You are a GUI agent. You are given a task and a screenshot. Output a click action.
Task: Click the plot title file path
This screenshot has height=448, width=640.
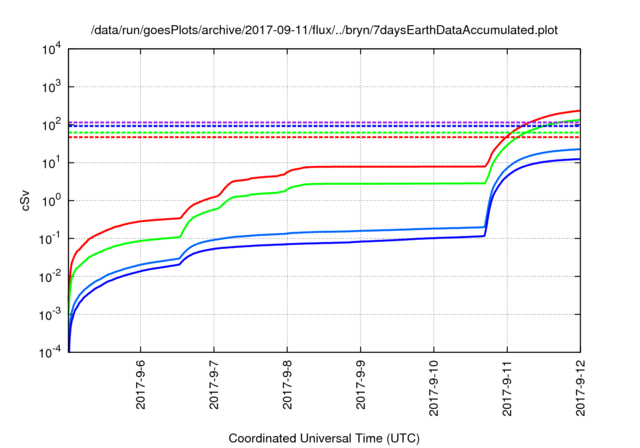pyautogui.click(x=324, y=30)
